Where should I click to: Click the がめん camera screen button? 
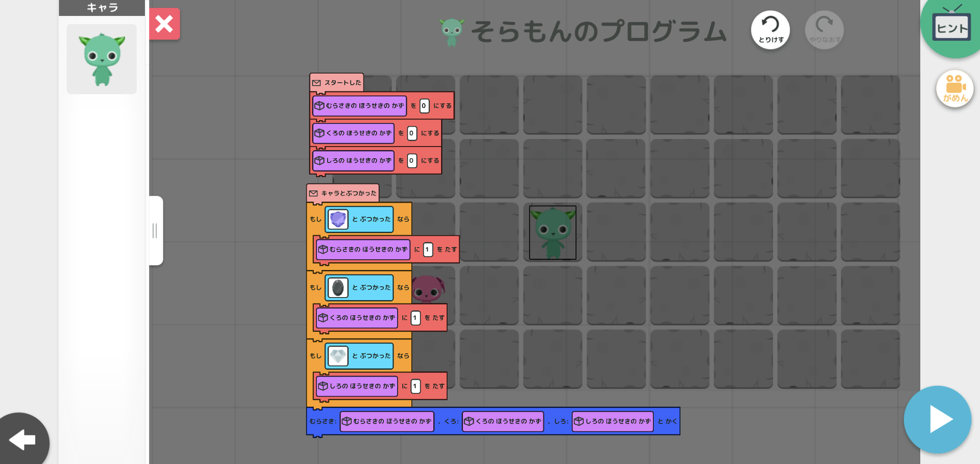point(954,88)
